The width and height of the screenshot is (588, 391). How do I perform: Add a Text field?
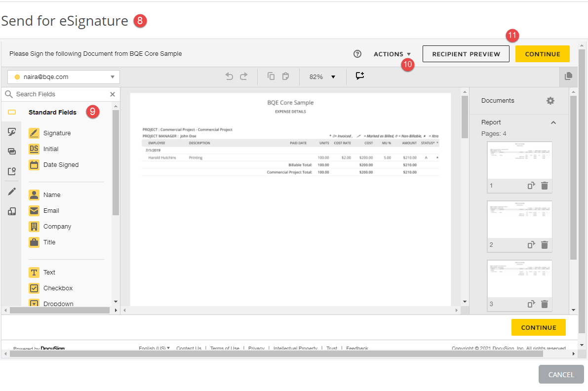(x=42, y=272)
